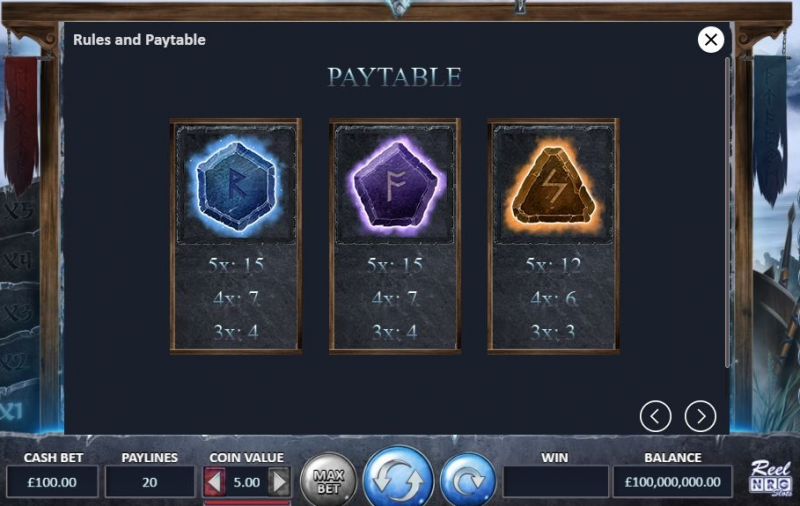Image resolution: width=800 pixels, height=506 pixels.
Task: Click the empty Win display box
Action: (555, 482)
